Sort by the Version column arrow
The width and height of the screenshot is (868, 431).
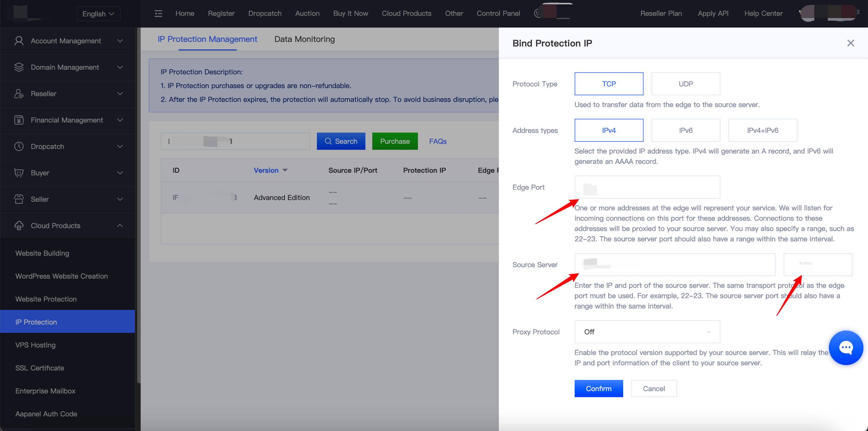click(285, 170)
